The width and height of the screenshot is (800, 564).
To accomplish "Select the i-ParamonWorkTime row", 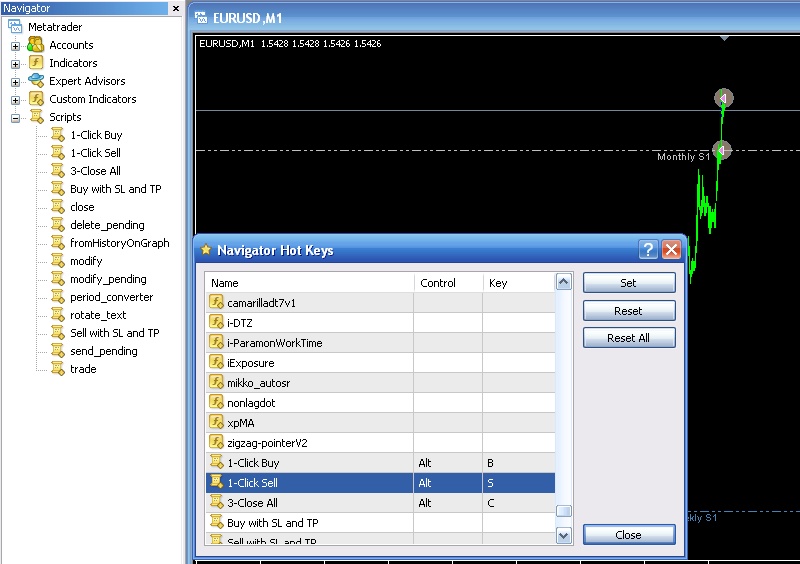I will tap(380, 342).
